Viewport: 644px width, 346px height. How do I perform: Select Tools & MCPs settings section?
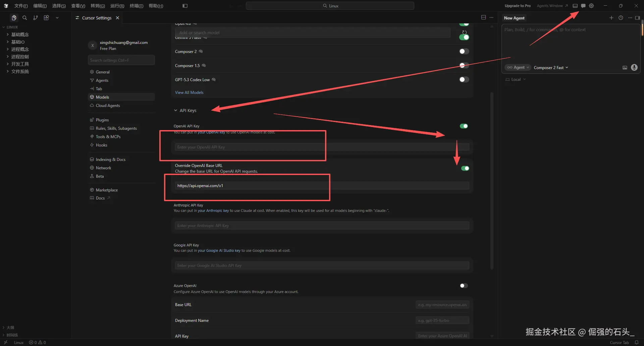(108, 137)
